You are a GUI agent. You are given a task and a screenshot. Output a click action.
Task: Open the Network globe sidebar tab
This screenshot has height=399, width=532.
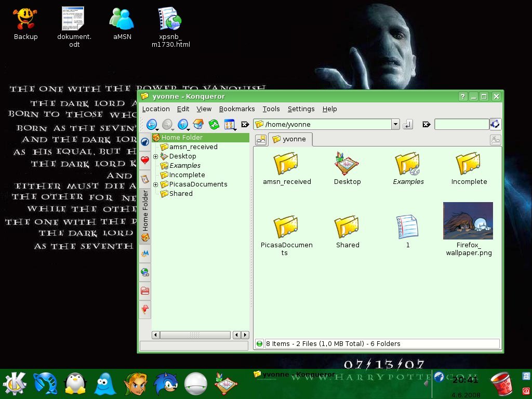pos(145,272)
